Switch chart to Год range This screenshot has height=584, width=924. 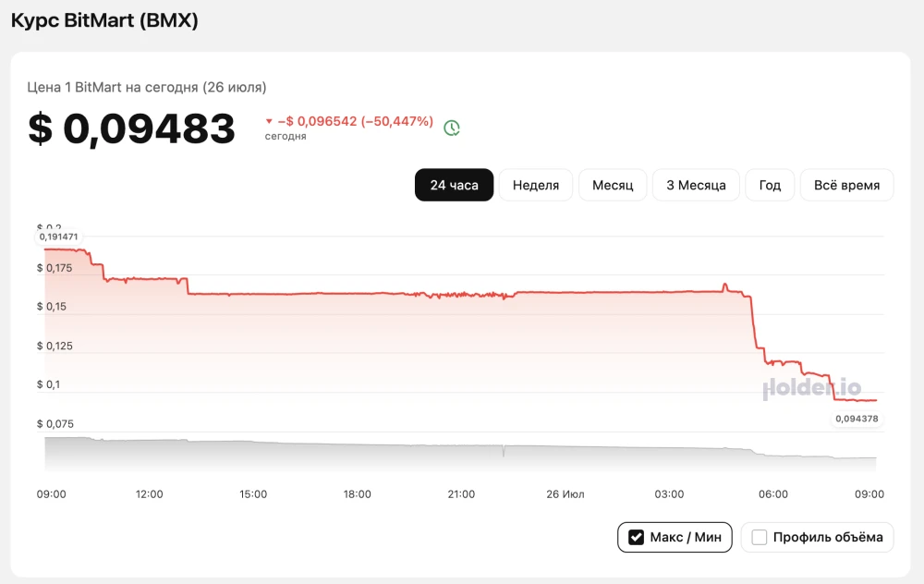click(x=770, y=185)
